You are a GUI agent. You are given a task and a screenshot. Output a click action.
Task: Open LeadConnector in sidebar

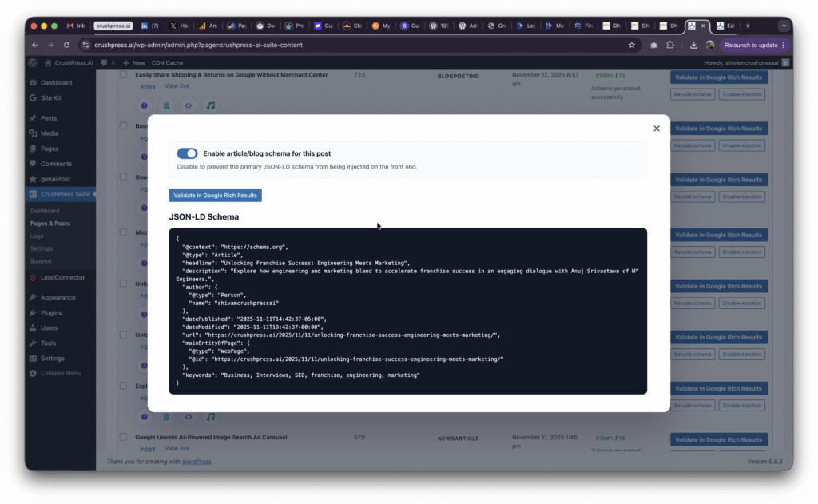click(62, 278)
